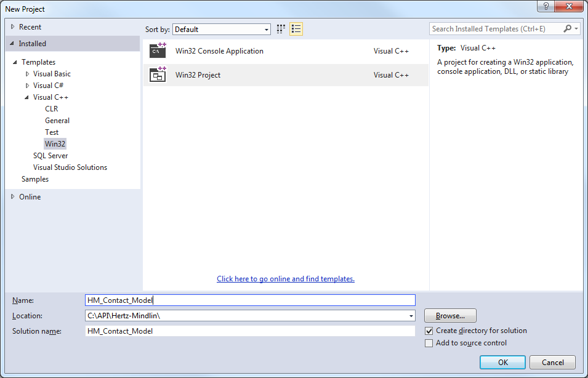This screenshot has width=588, height=378.
Task: Expand the Visual Basic tree node
Action: (x=27, y=74)
